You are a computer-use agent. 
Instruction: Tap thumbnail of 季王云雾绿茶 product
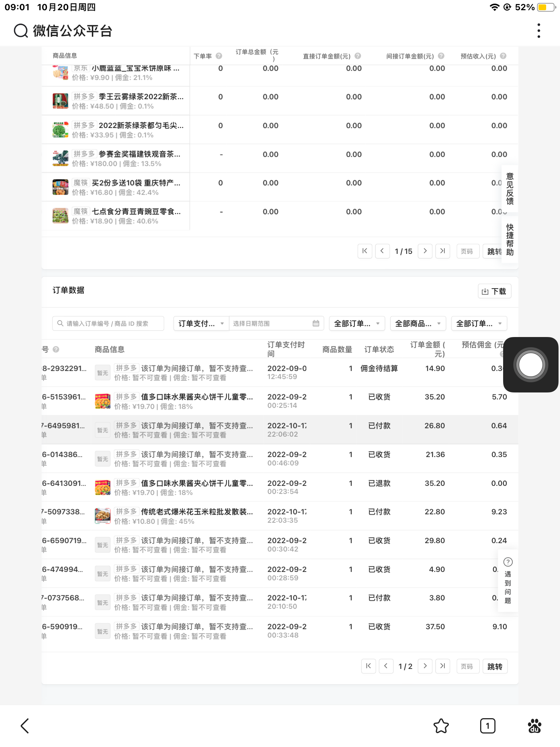point(61,101)
